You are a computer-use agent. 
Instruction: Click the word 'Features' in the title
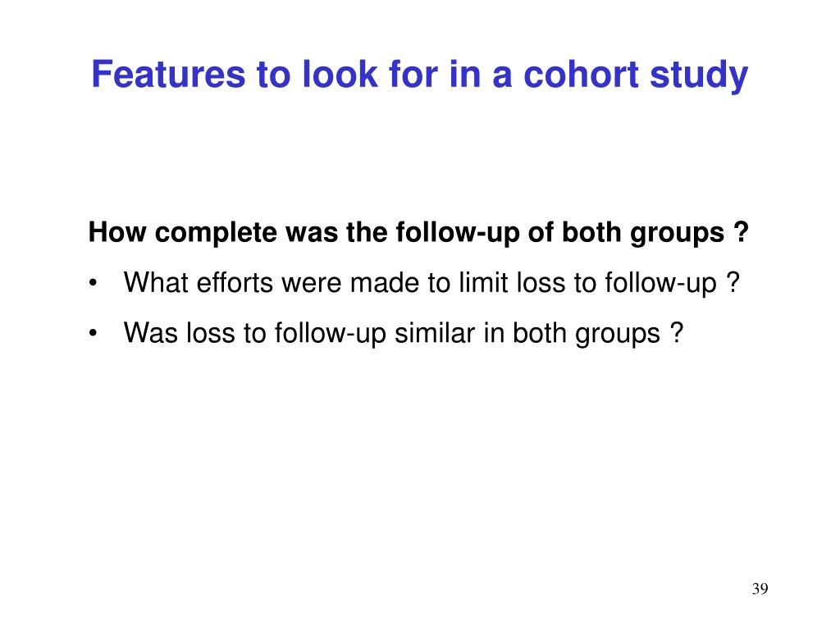(x=168, y=73)
